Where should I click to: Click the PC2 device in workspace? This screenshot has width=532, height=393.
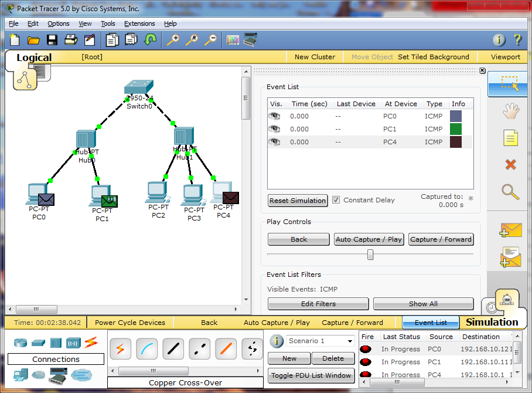pos(158,192)
